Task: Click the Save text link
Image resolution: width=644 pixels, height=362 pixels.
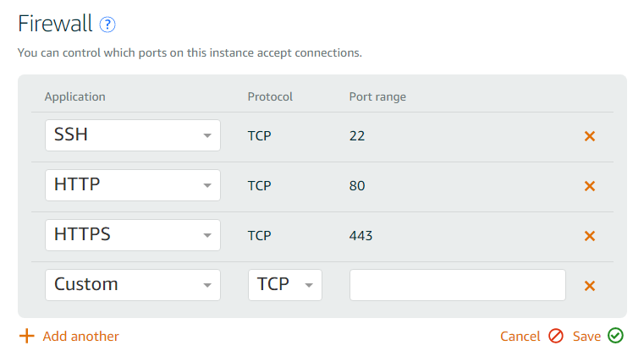Action: pyautogui.click(x=586, y=336)
